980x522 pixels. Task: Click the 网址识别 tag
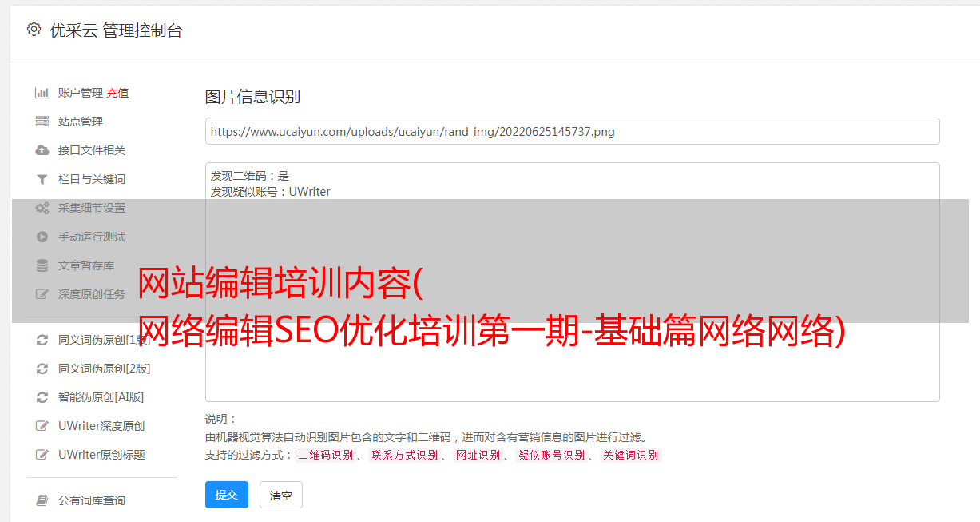point(478,455)
